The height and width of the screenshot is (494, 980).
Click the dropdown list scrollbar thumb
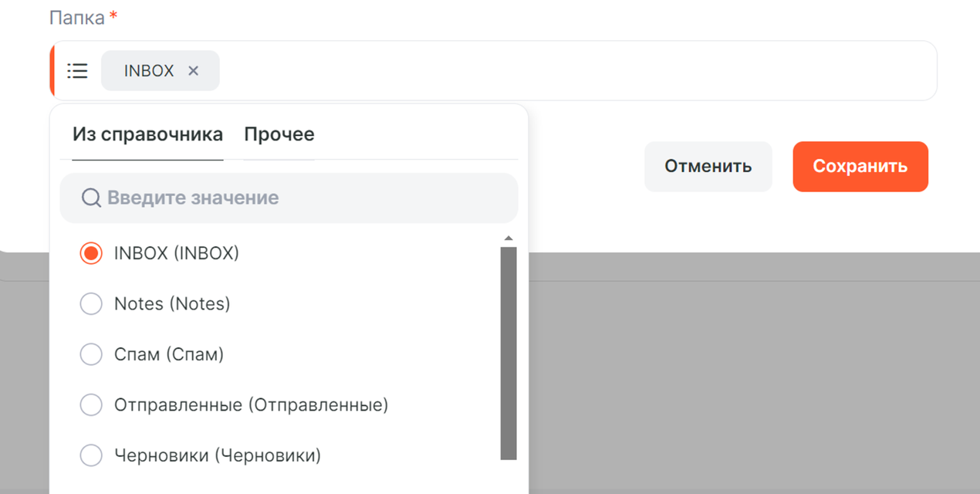[x=508, y=351]
